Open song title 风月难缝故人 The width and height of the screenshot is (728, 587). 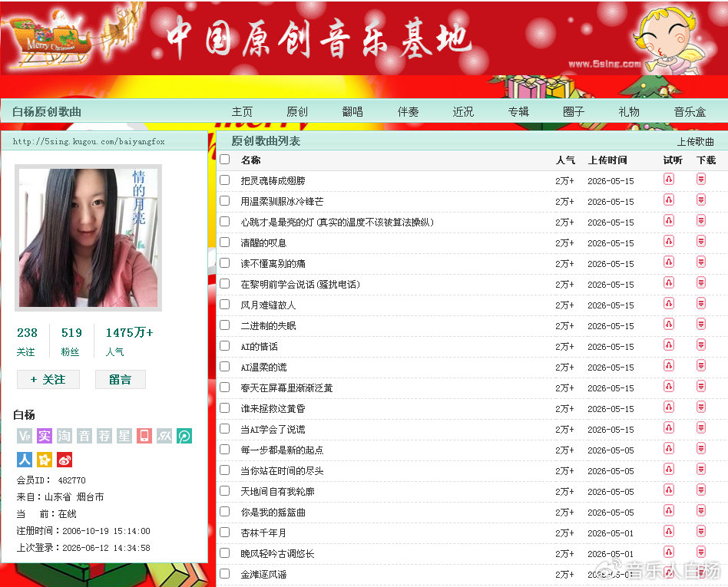pos(268,305)
